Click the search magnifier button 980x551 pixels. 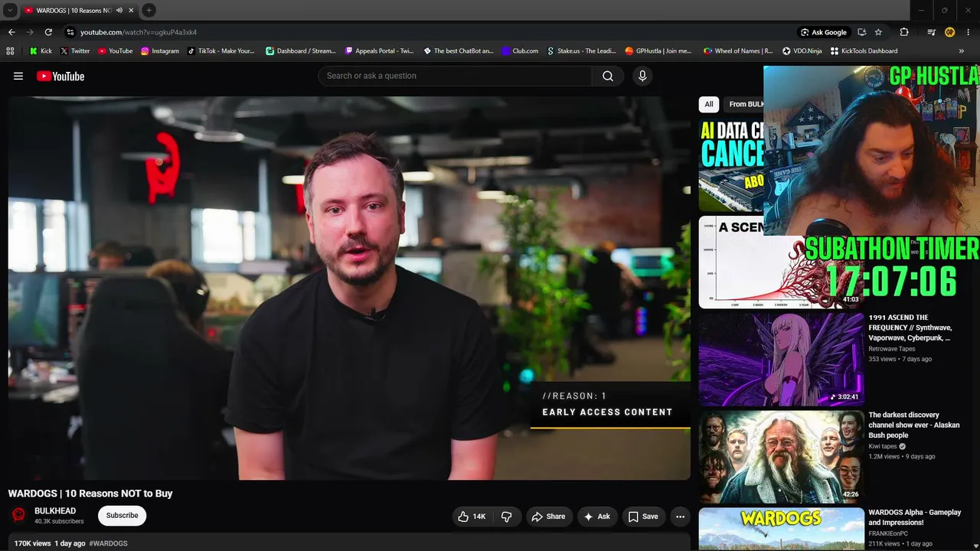608,76
